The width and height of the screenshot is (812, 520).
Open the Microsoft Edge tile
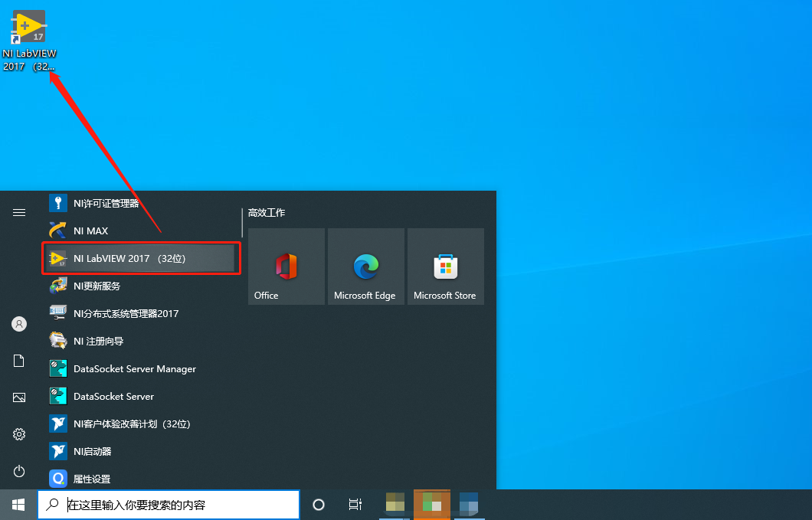click(x=366, y=267)
